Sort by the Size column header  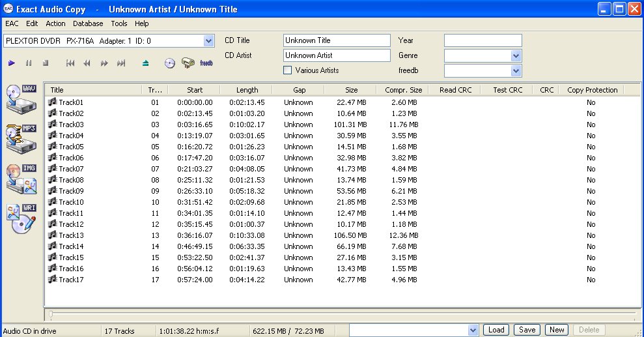coord(351,90)
